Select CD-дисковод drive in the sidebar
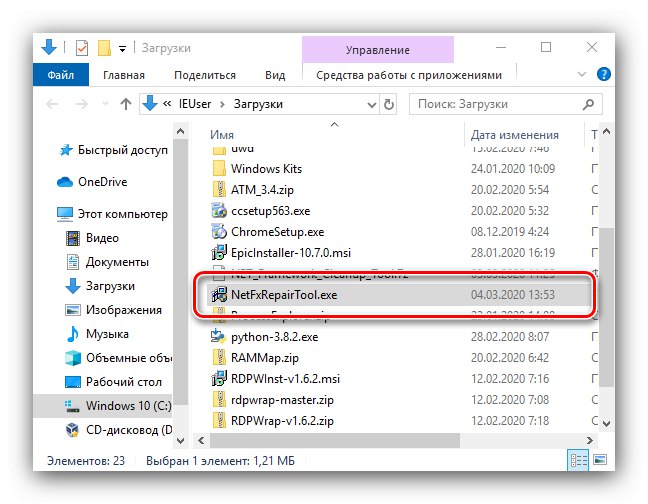Image resolution: width=648 pixels, height=504 pixels. pyautogui.click(x=119, y=430)
